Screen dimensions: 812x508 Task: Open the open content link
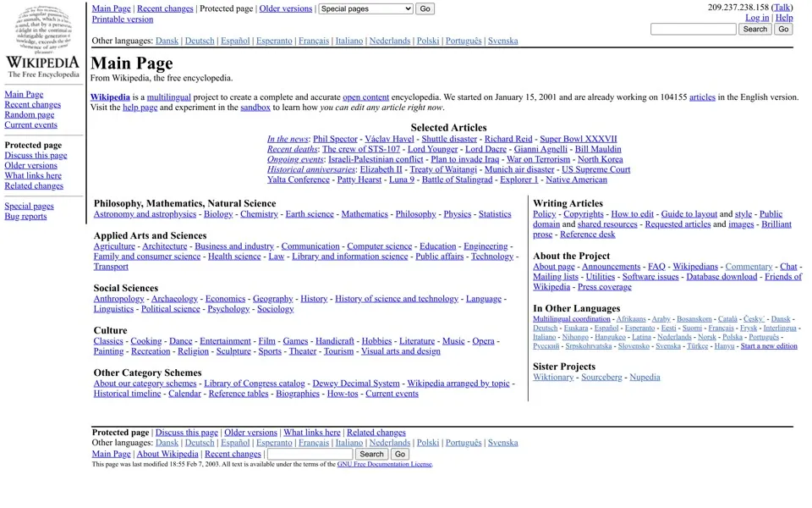click(365, 97)
